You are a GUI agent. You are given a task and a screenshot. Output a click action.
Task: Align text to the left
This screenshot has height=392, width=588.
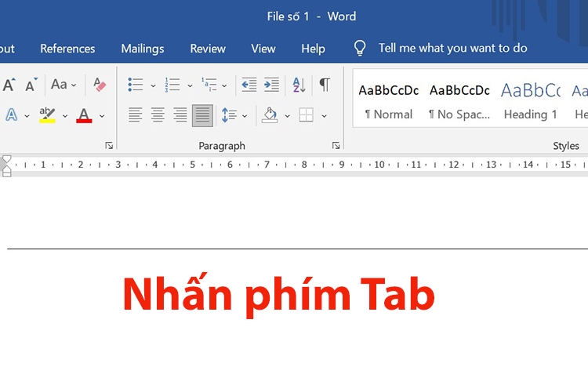pyautogui.click(x=135, y=115)
